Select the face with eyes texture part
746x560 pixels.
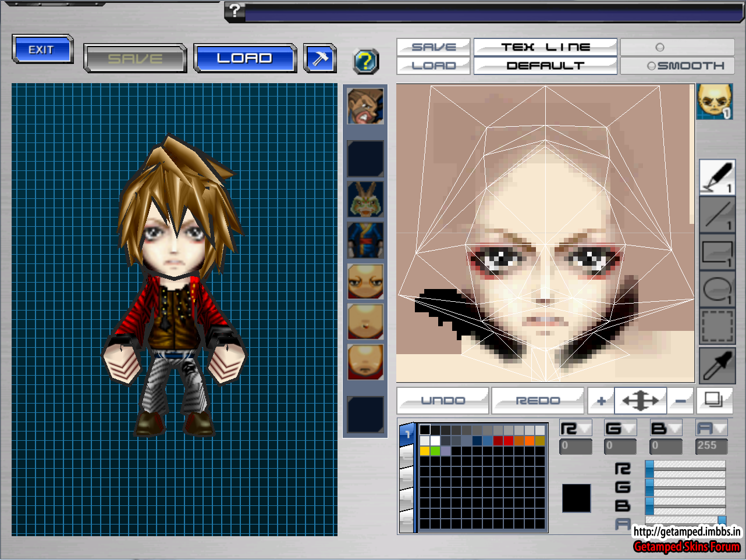[x=365, y=281]
